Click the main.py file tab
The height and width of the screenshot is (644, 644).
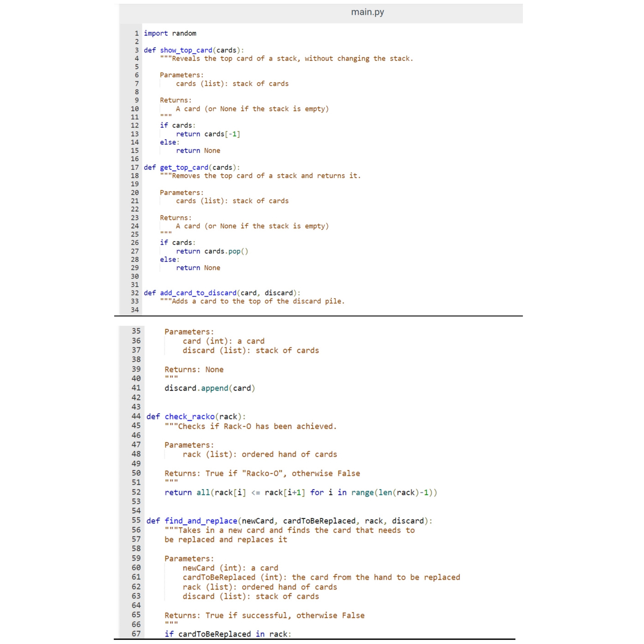[x=367, y=12]
